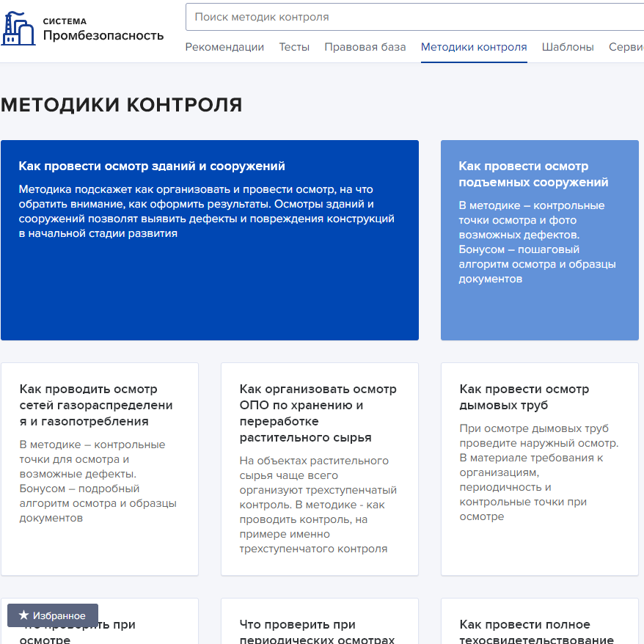Click description 'В методике – контрольные точки для осмотра'
This screenshot has width=644, height=644.
click(x=98, y=481)
